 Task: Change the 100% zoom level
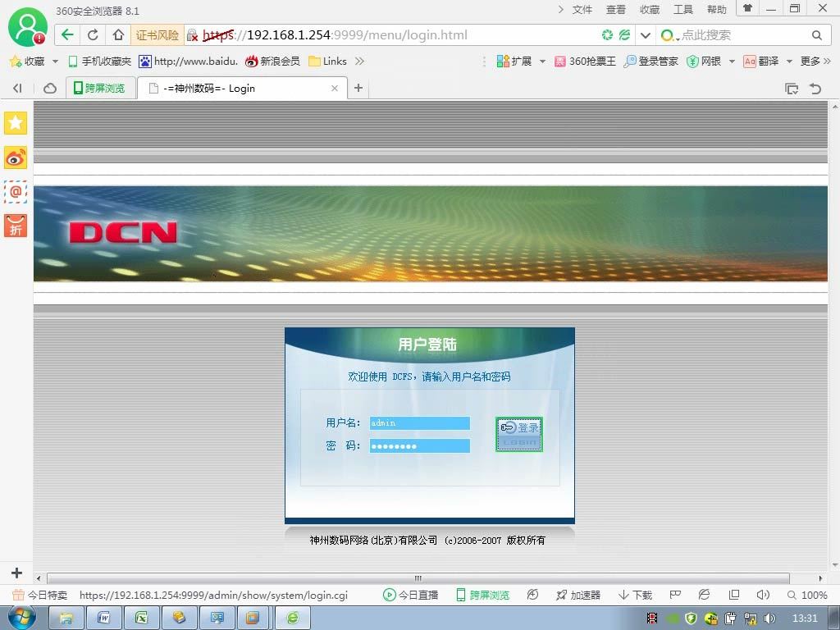point(807,596)
